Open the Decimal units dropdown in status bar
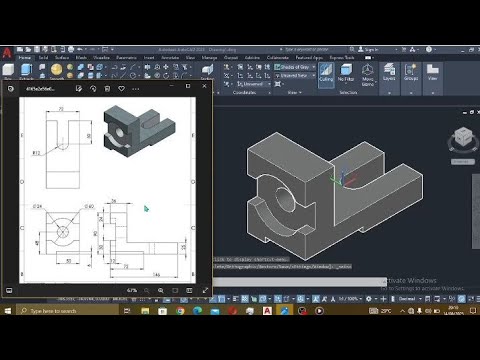This screenshot has height=360, width=480. pos(410,299)
